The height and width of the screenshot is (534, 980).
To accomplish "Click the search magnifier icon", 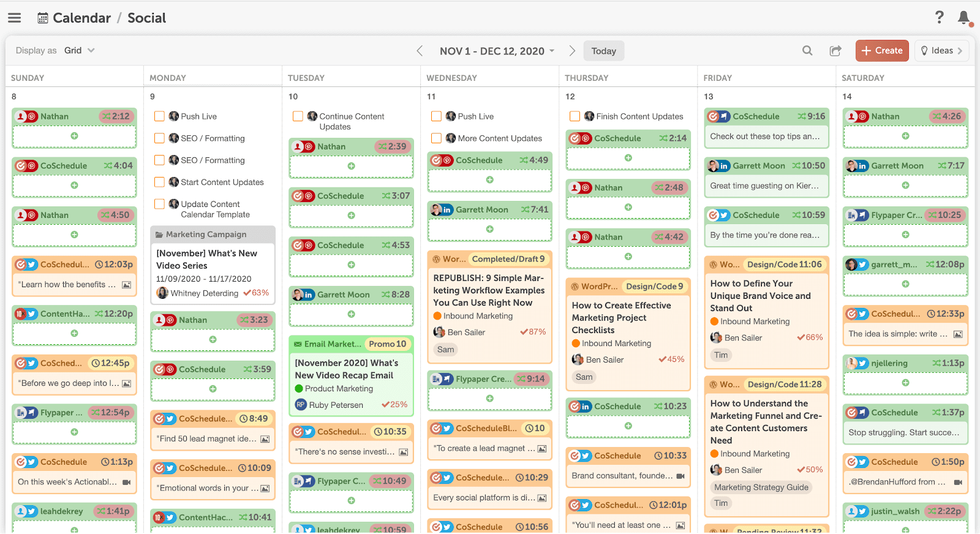I will pos(807,51).
